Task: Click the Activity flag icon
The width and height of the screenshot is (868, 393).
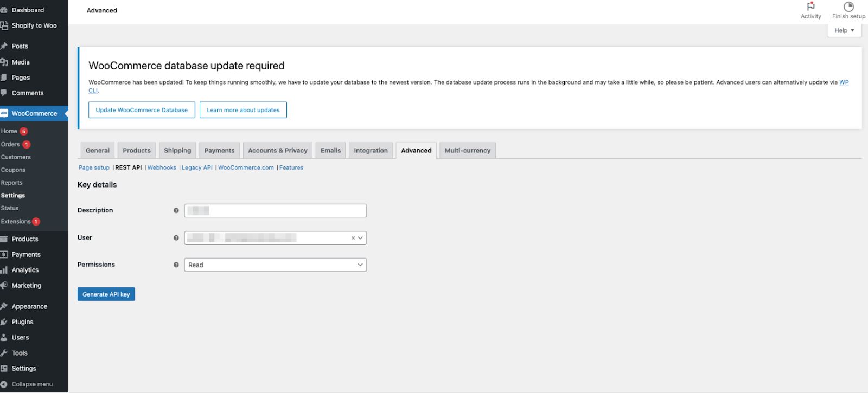Action: (810, 7)
